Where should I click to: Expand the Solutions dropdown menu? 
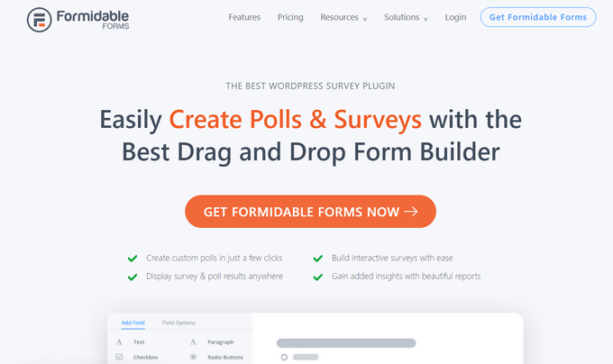click(x=406, y=17)
